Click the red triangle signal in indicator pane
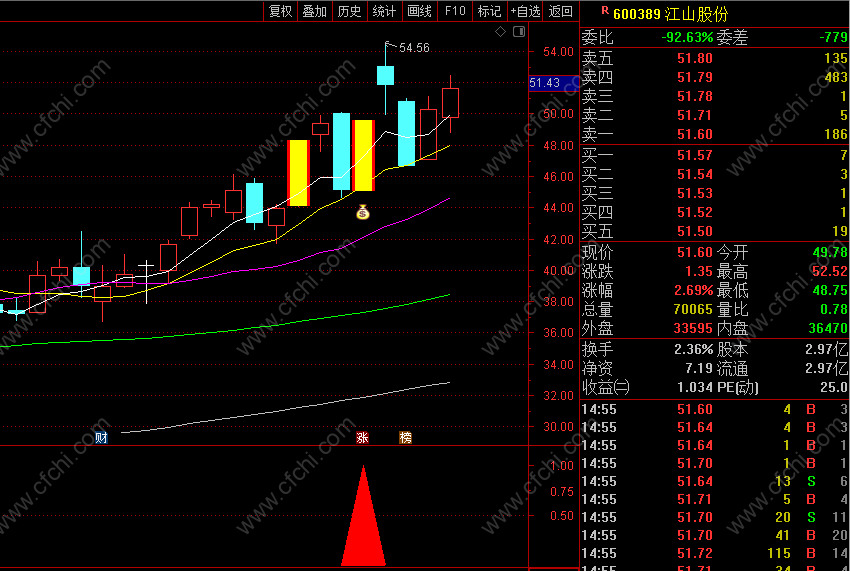This screenshot has width=850, height=571. coord(363,515)
